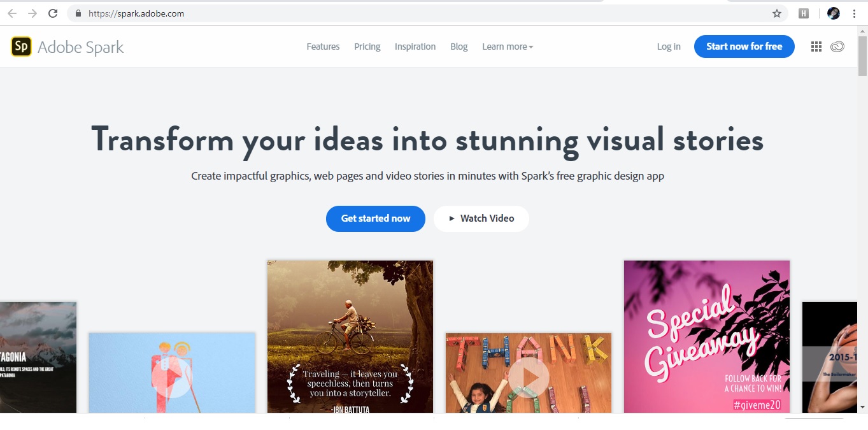The height and width of the screenshot is (430, 868).
Task: Click the scrollbar down arrow
Action: pyautogui.click(x=863, y=407)
